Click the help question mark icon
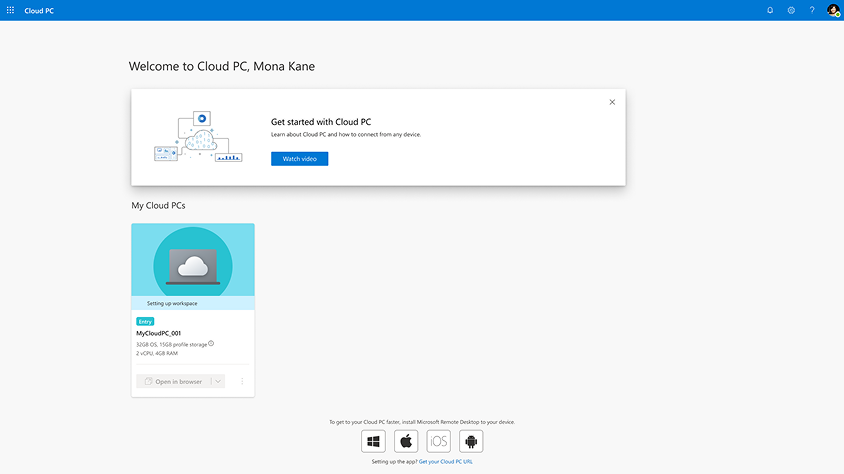The width and height of the screenshot is (844, 474). click(x=812, y=10)
